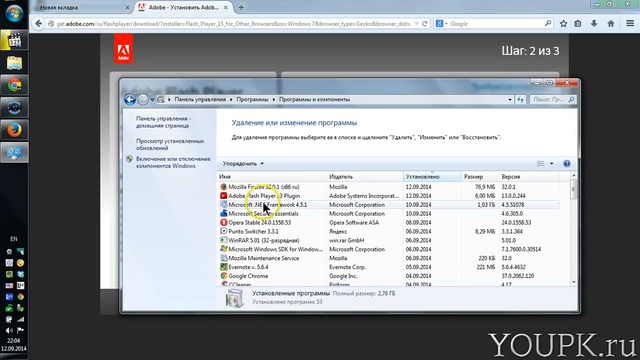Open Панель управления домашняя страница link
640x360 pixels.
(163, 122)
